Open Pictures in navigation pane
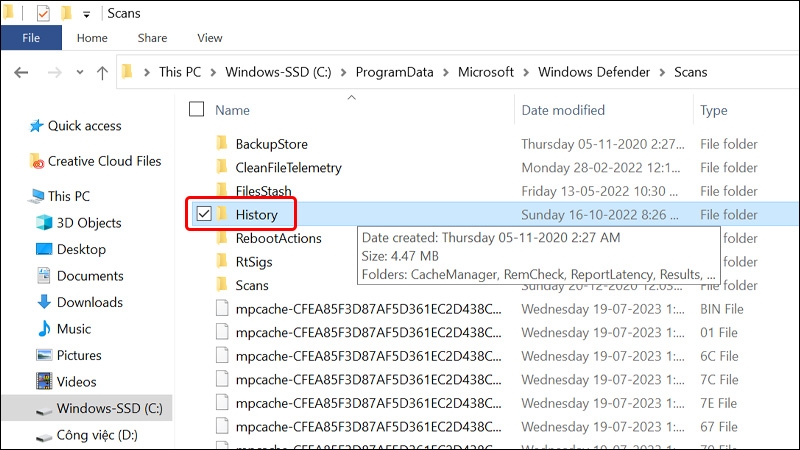The image size is (800, 450). coord(79,356)
